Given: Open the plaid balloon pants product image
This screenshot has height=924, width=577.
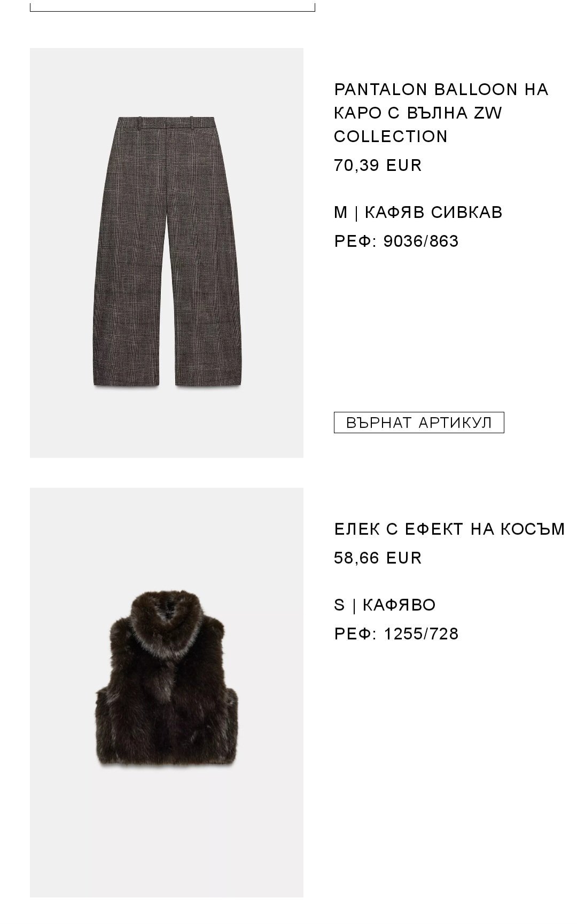Looking at the screenshot, I should [167, 253].
